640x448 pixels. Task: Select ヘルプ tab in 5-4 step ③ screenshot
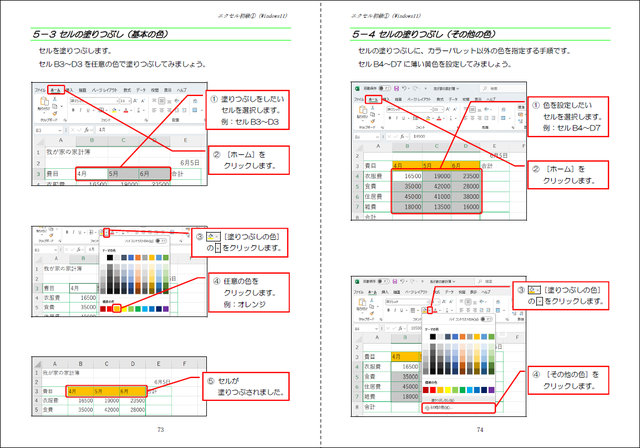click(x=486, y=292)
